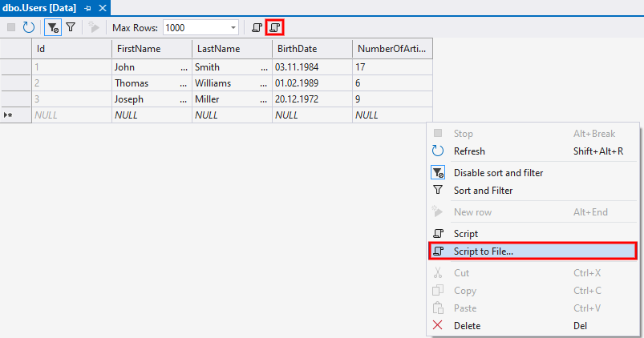The width and height of the screenshot is (644, 338).
Task: Pin the dbo.Users [Data] tab
Action: tap(87, 8)
